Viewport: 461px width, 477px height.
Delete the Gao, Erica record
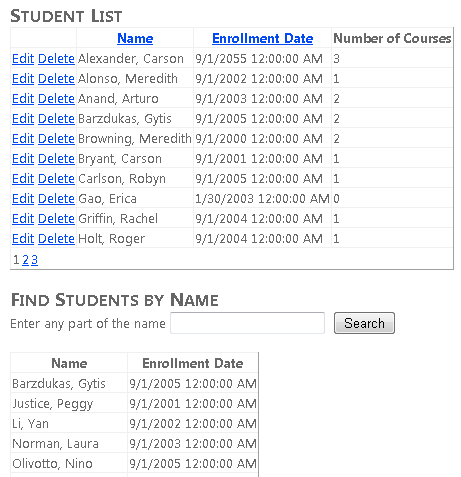pos(56,199)
